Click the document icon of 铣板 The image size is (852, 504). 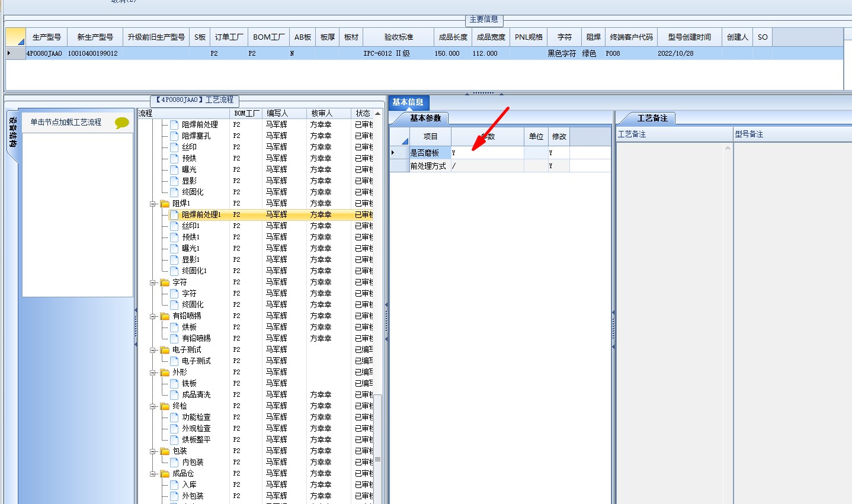tap(174, 384)
